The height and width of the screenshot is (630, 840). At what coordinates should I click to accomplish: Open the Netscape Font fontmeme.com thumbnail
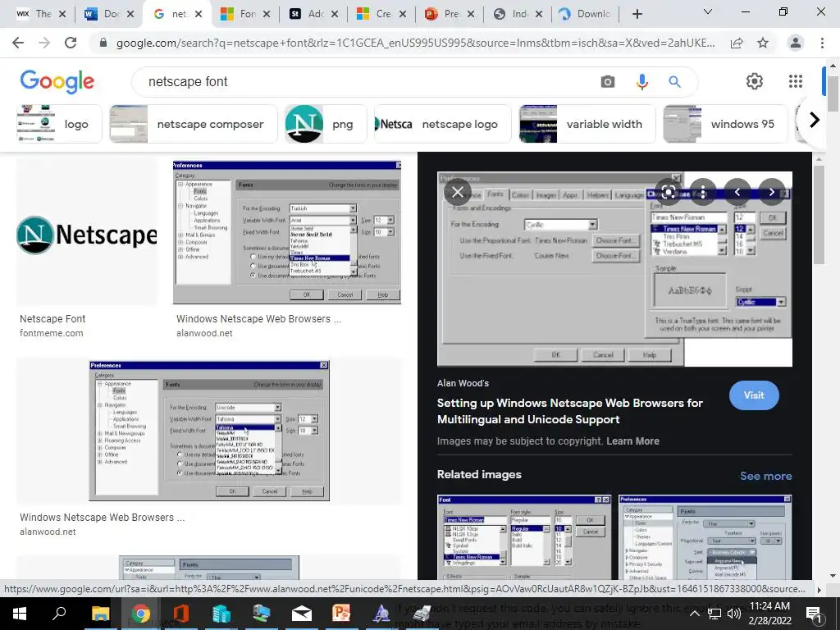[x=87, y=232]
